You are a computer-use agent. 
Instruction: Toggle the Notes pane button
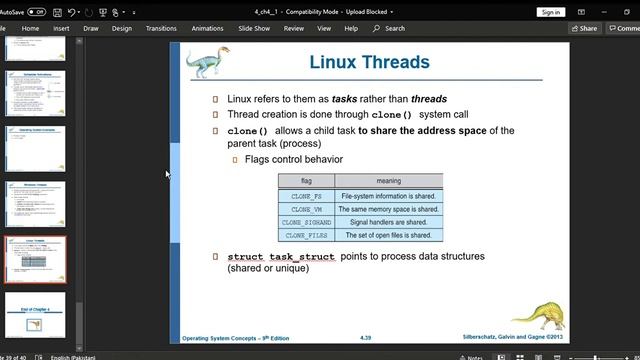[x=471, y=358]
